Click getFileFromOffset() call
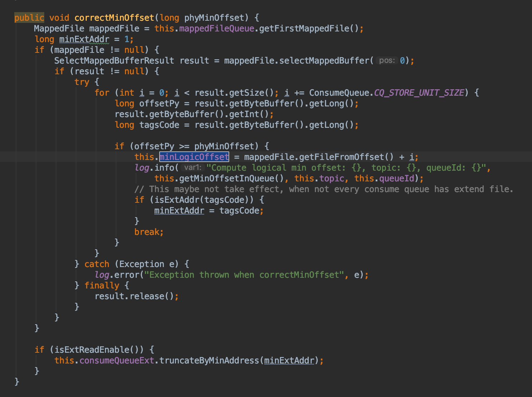 [346, 157]
